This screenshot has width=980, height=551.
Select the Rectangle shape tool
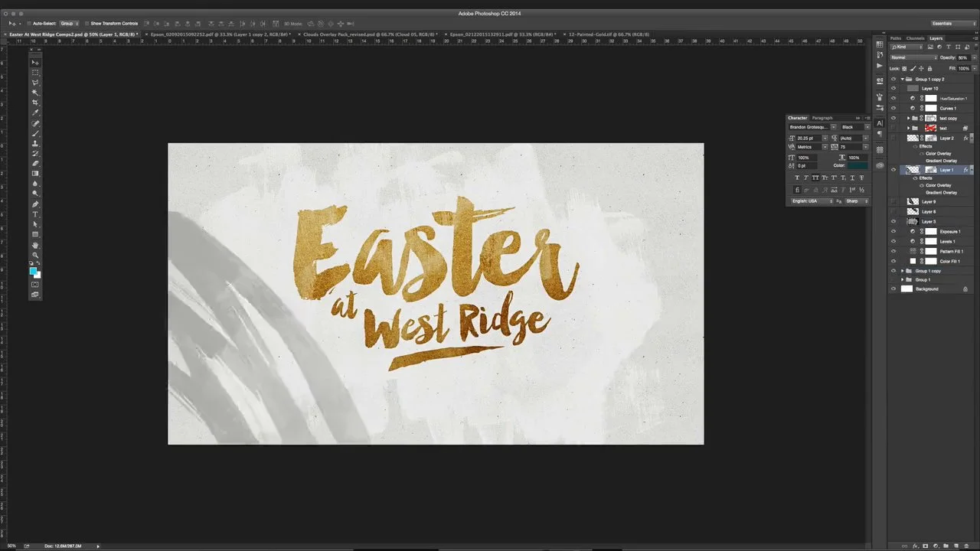coord(34,234)
